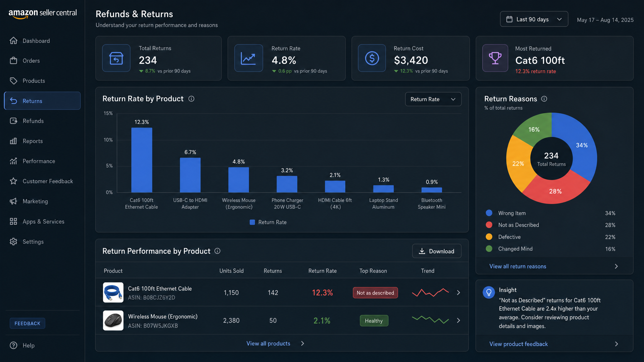This screenshot has height=362, width=644.
Task: Open Dashboard from the sidebar menu
Action: click(42, 41)
